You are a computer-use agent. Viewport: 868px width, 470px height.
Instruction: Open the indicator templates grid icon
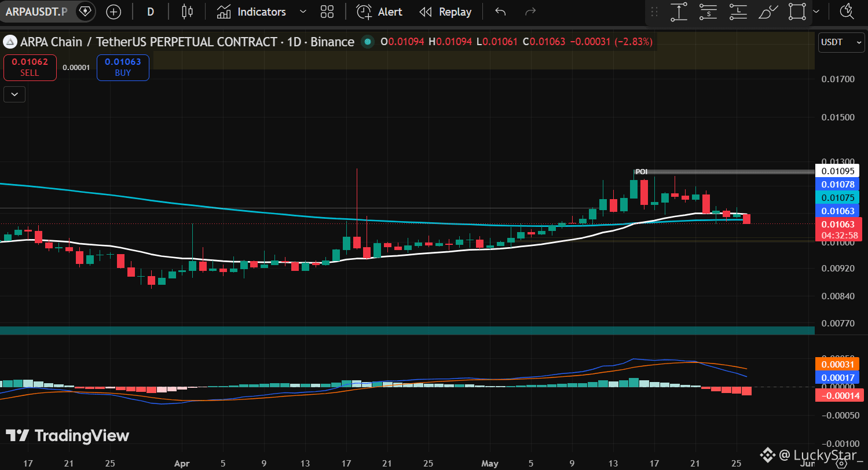pyautogui.click(x=327, y=12)
